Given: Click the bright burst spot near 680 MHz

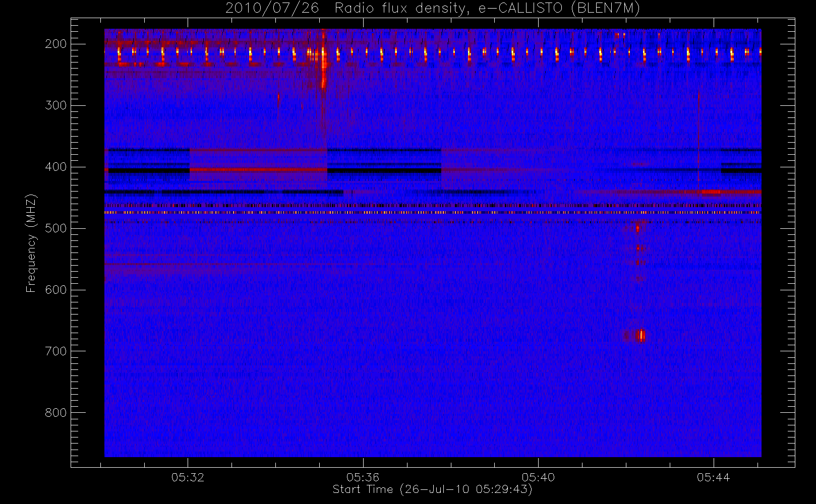Looking at the screenshot, I should pyautogui.click(x=641, y=335).
